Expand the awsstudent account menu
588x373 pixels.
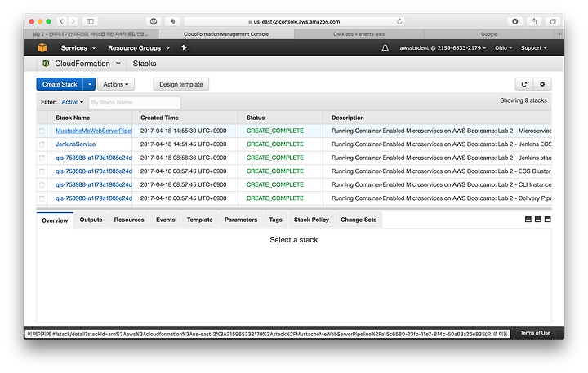click(443, 48)
